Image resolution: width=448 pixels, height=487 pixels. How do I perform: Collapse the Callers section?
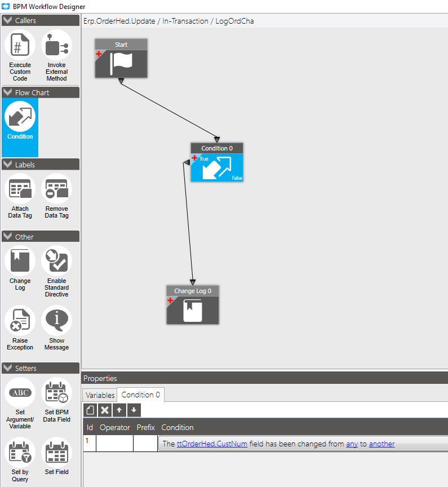[x=7, y=20]
